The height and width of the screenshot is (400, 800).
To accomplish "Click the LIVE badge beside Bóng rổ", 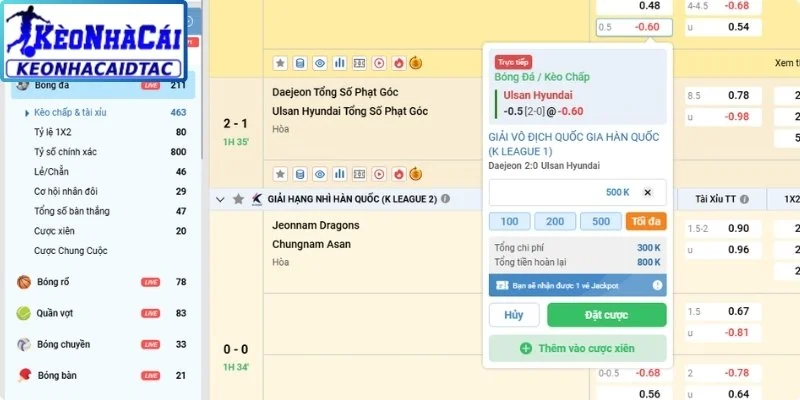I will click(x=151, y=282).
